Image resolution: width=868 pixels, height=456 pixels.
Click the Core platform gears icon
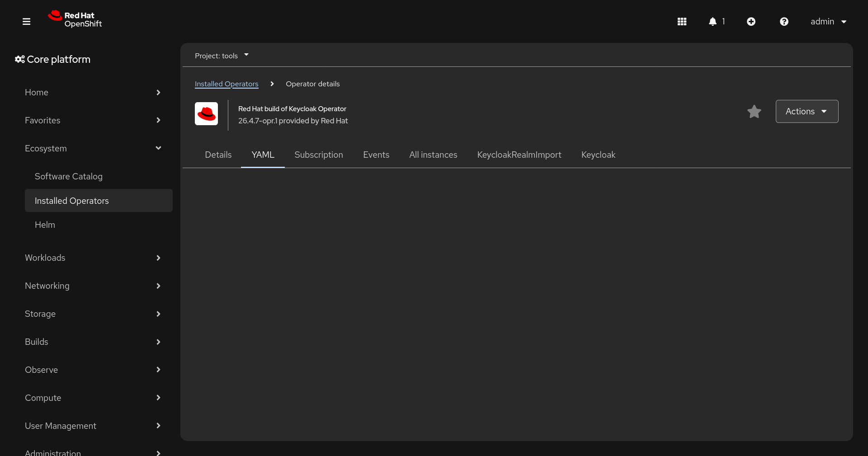coord(19,59)
